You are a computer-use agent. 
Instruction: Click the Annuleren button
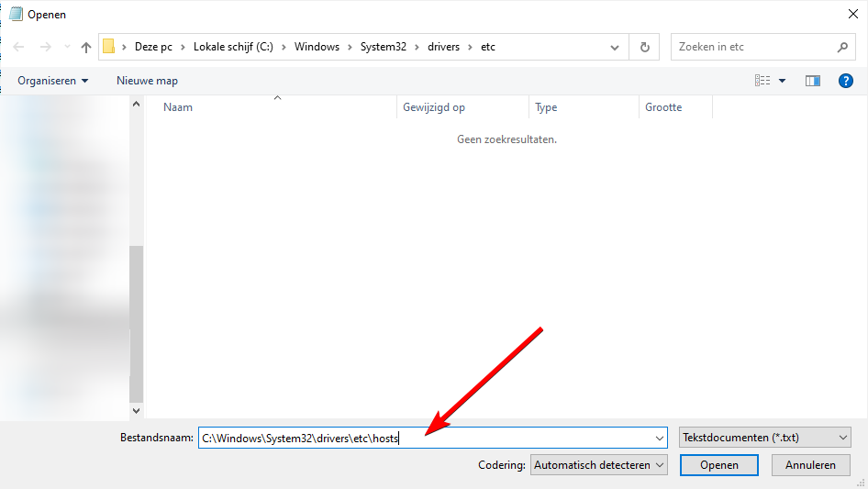(x=810, y=465)
